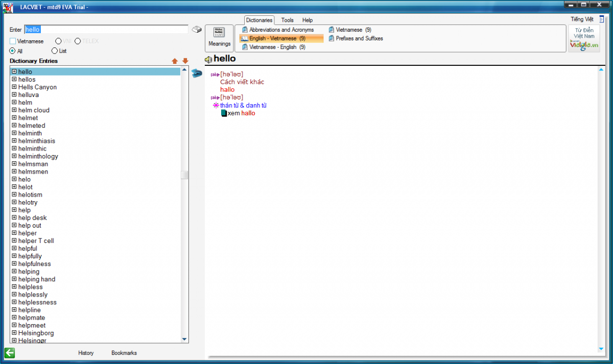Select the All radio button

click(13, 51)
